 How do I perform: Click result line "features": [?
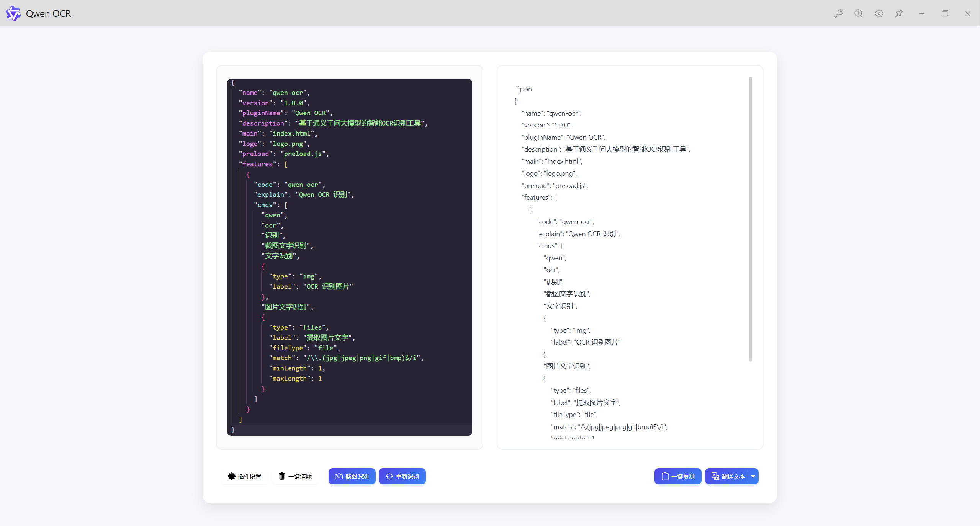[539, 198]
